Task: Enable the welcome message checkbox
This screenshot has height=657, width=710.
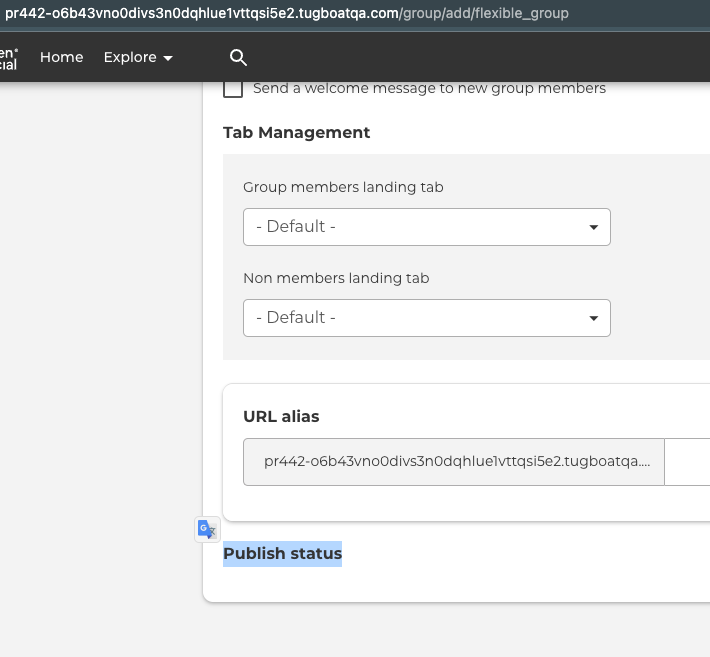Action: (x=233, y=88)
